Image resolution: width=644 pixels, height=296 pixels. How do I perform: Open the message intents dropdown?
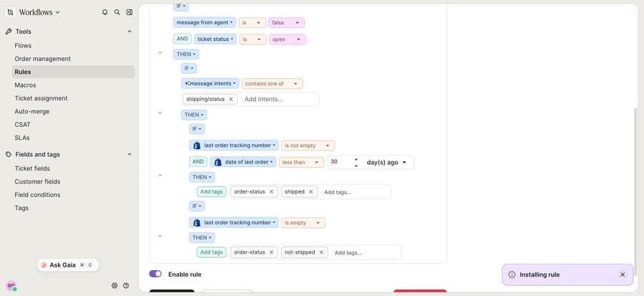click(x=210, y=83)
